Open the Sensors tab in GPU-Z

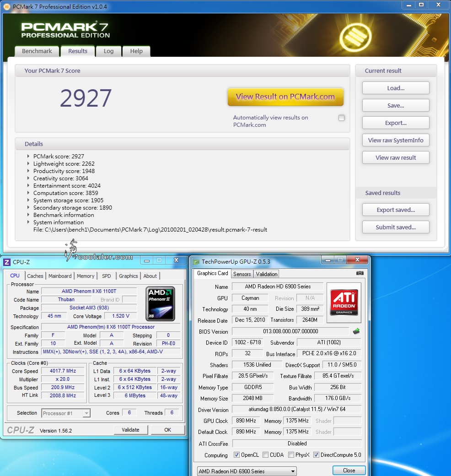point(242,274)
